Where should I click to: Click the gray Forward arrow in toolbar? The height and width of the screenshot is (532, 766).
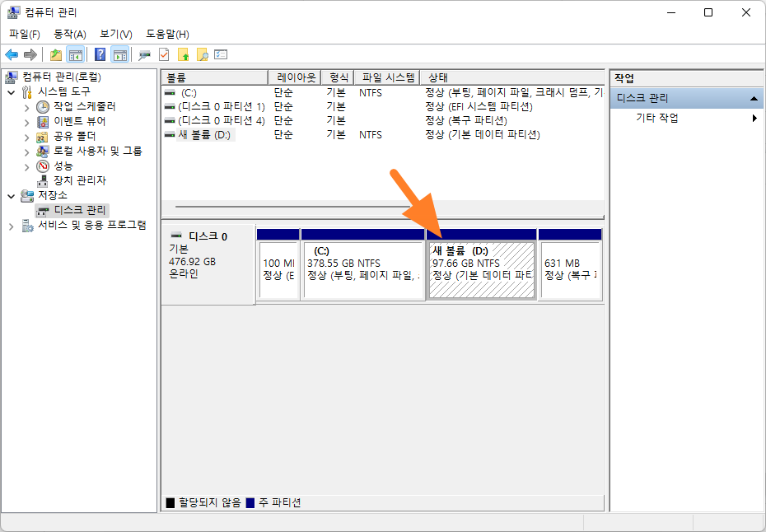point(30,54)
